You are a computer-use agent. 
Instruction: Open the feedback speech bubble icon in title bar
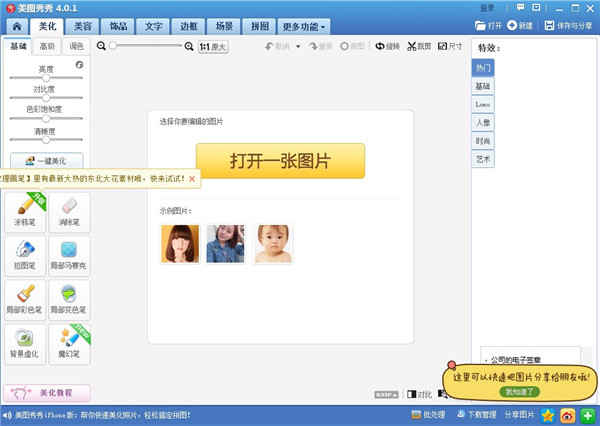click(520, 7)
